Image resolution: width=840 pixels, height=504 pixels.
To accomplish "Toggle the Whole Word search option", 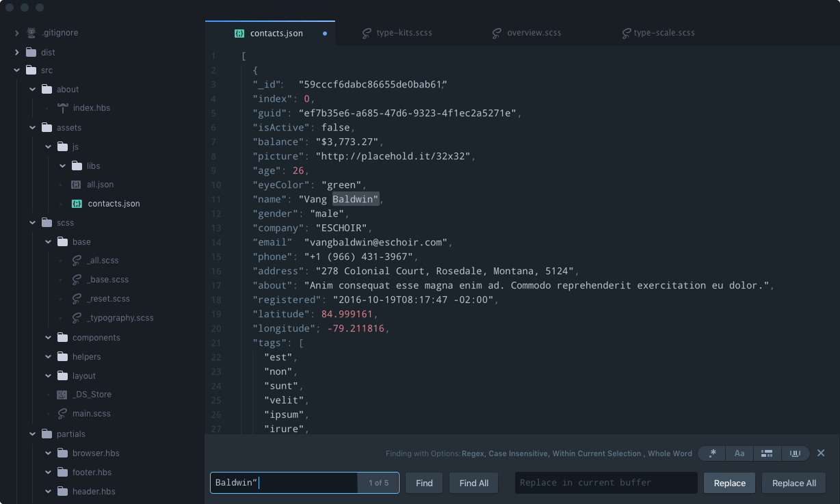I will point(796,453).
